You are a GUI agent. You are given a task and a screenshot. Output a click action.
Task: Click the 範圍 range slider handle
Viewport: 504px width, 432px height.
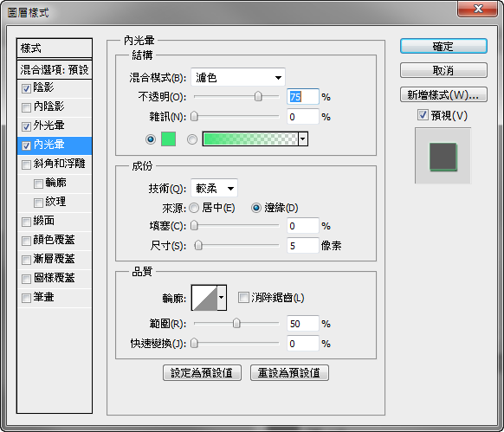[x=236, y=324]
